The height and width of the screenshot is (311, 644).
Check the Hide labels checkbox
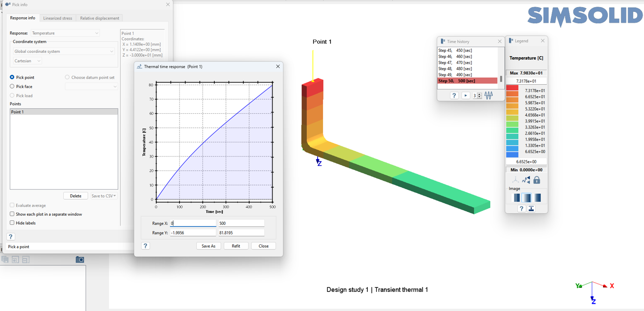tap(12, 223)
